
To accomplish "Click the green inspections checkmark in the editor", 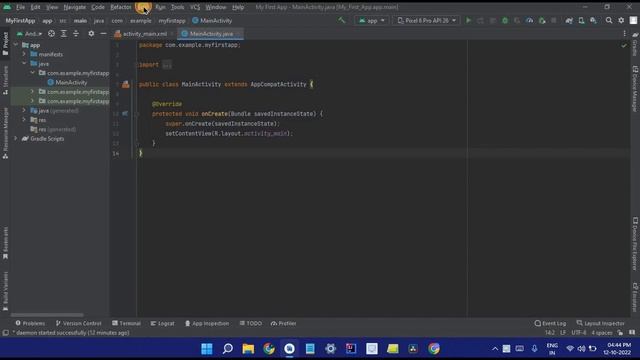I will [x=624, y=45].
